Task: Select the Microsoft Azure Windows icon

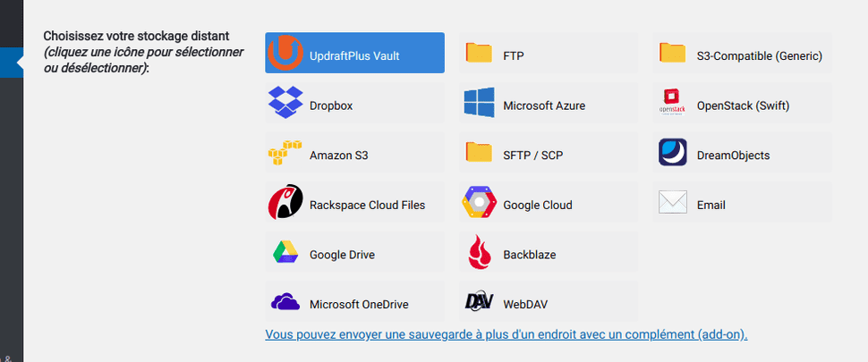Action: click(x=479, y=104)
